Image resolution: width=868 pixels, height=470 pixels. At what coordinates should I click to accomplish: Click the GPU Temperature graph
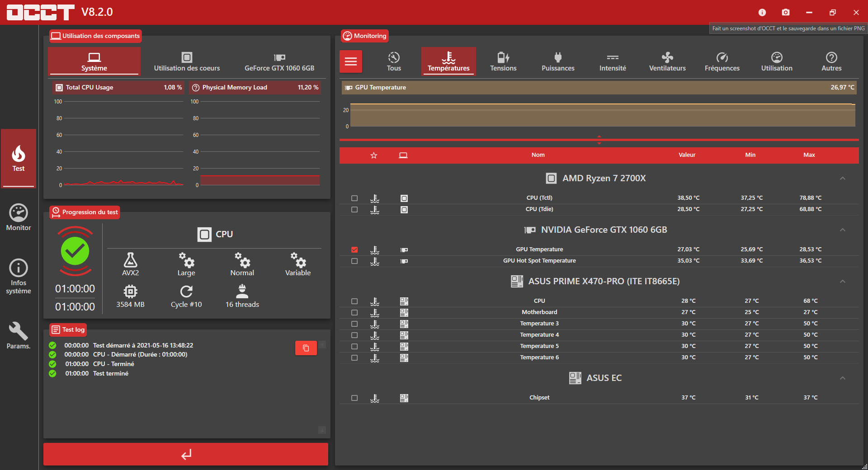599,114
